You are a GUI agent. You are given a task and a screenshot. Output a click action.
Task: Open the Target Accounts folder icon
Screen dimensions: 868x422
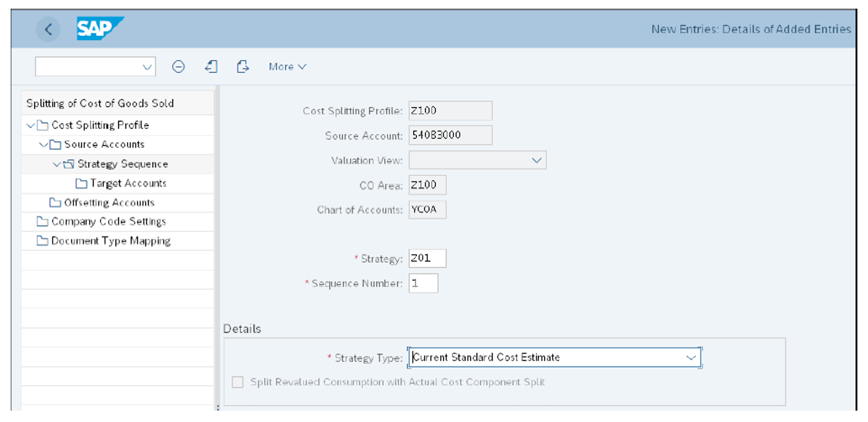(x=82, y=183)
